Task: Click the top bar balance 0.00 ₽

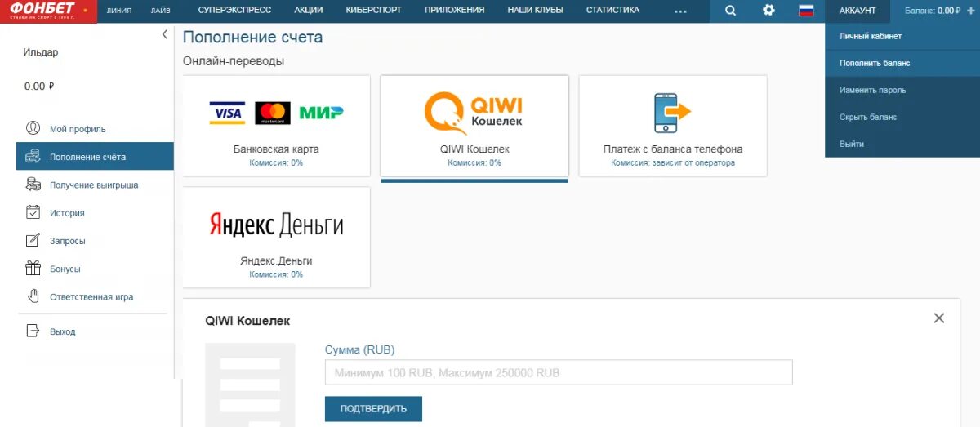Action: tap(949, 11)
